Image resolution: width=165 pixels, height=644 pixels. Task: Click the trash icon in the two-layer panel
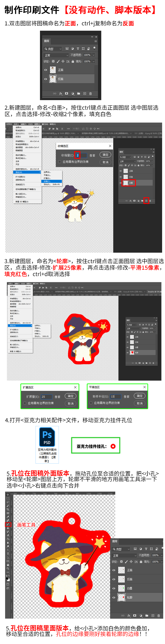click(x=91, y=94)
